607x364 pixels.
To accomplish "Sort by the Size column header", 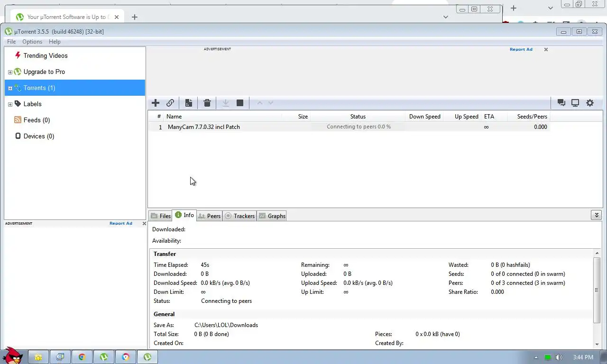I will click(x=296, y=116).
